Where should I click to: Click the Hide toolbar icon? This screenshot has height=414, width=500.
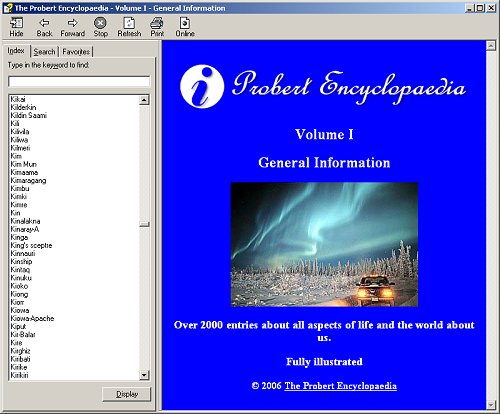pos(16,23)
